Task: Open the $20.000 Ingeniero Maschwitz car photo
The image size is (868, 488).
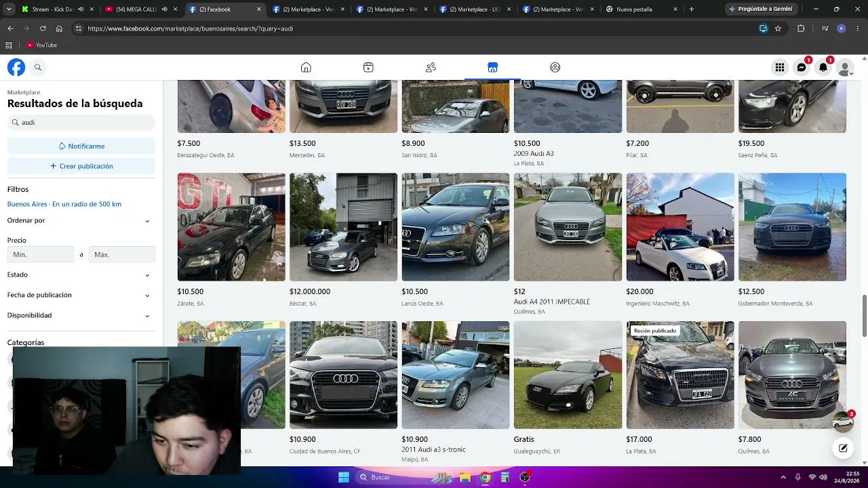Action: coord(680,227)
